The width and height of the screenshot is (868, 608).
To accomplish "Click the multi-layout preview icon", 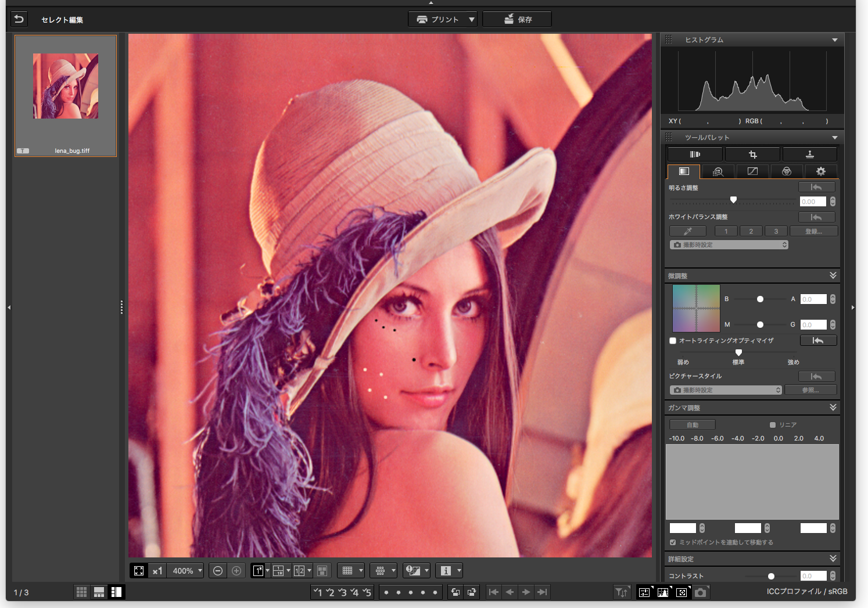I will pos(323,571).
